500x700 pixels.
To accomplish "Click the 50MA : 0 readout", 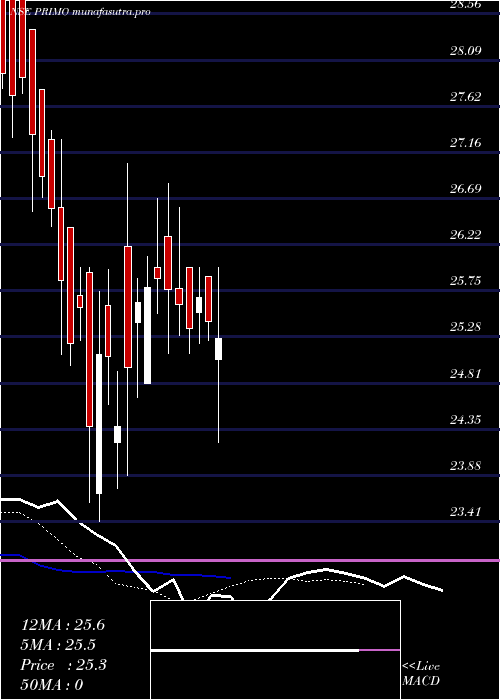I will pyautogui.click(x=52, y=684).
